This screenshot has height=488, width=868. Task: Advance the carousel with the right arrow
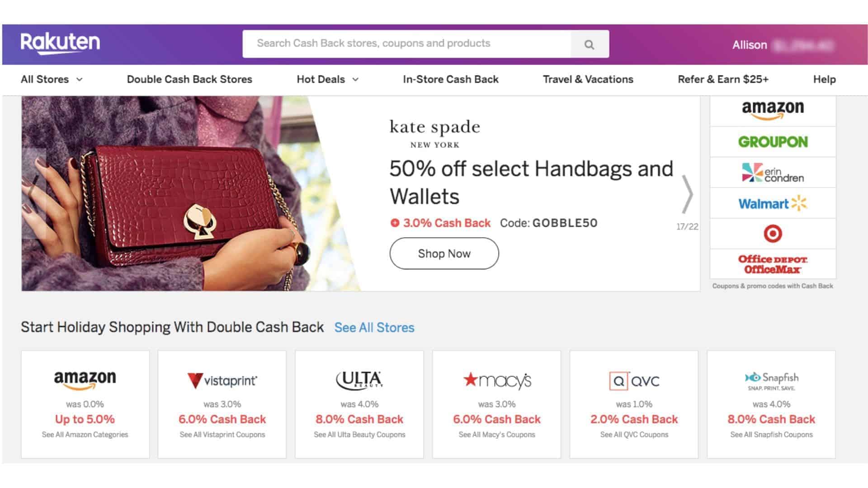tap(688, 193)
